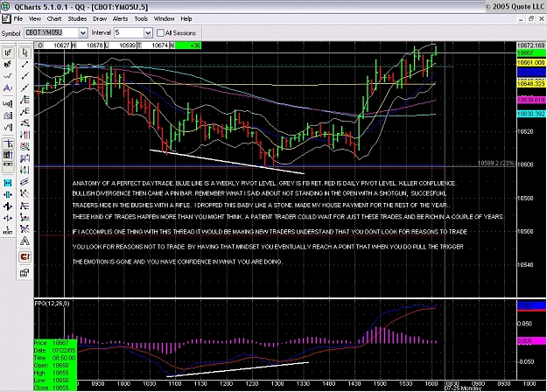Select the crossing speed lines tool

tap(25, 229)
